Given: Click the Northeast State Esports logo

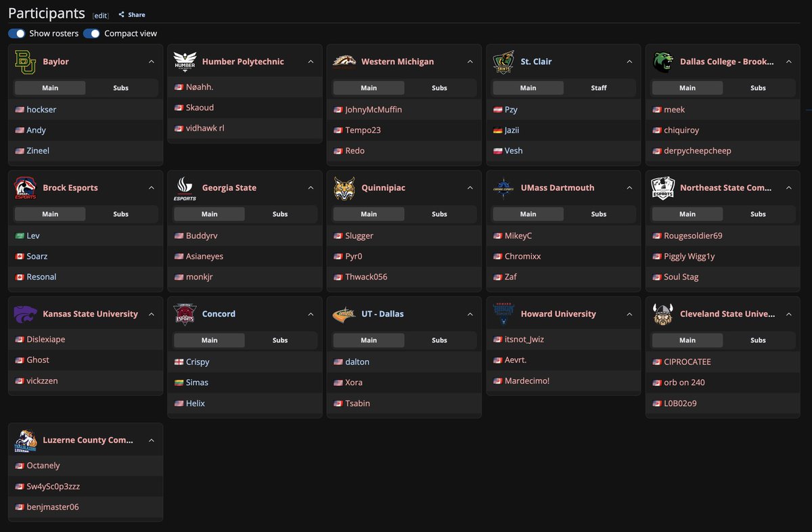Looking at the screenshot, I should click(x=662, y=187).
